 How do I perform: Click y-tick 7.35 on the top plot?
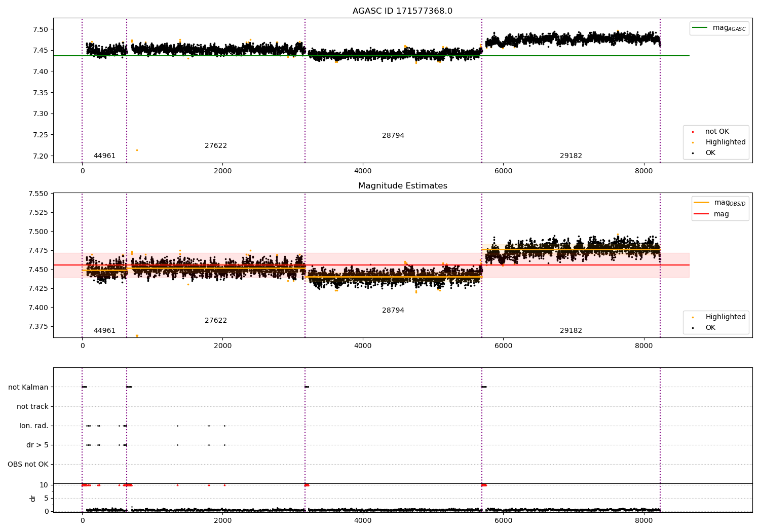tap(41, 93)
